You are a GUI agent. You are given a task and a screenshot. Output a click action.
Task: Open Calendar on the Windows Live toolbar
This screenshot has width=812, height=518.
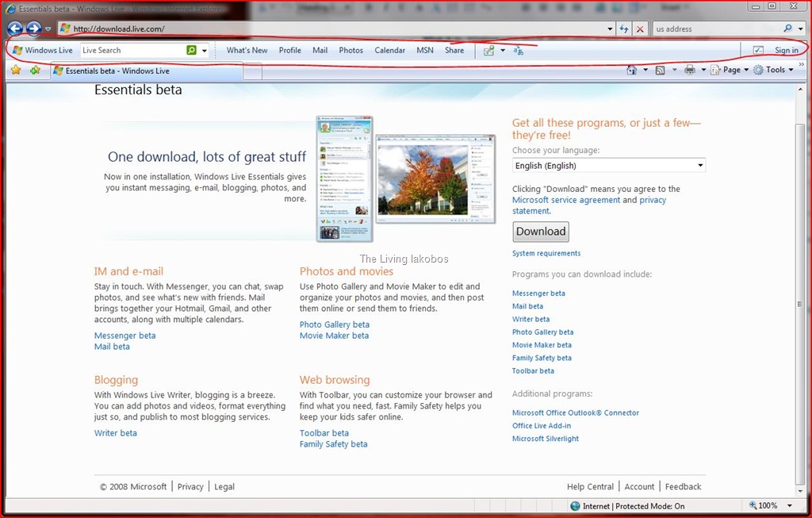click(390, 50)
